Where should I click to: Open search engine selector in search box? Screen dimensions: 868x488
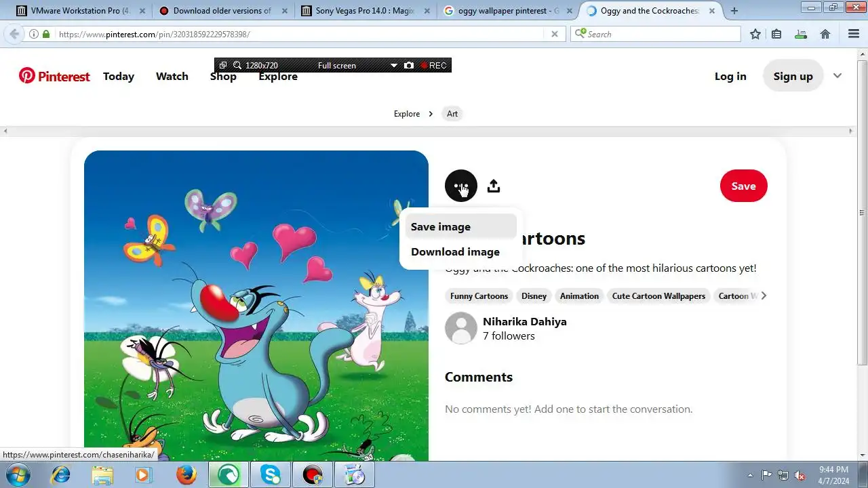click(x=580, y=34)
